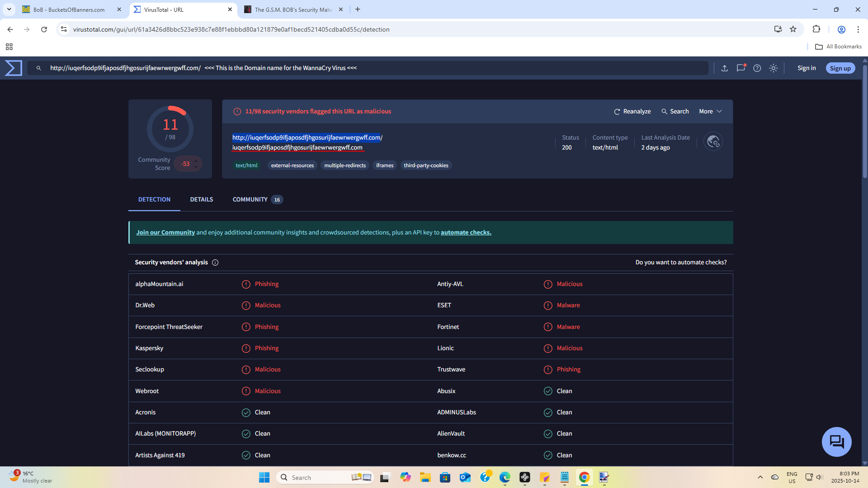Downvote the community score with the down arrow

[x=196, y=167]
